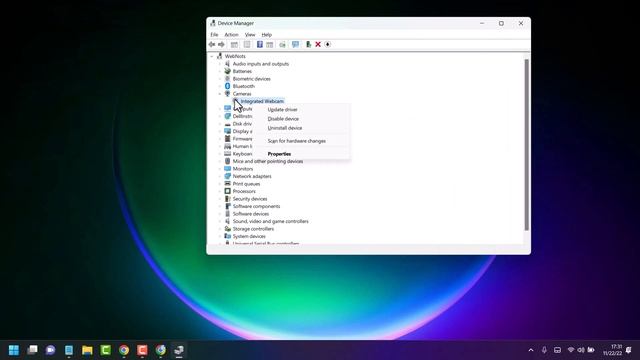Show hidden system tray icons
The width and height of the screenshot is (640, 360).
pyautogui.click(x=531, y=350)
